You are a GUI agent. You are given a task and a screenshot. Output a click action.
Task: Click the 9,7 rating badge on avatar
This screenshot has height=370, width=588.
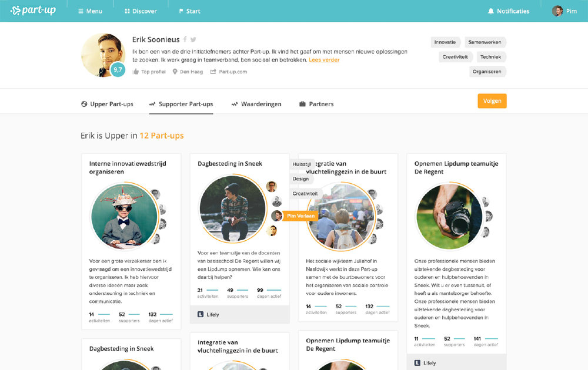(x=118, y=69)
